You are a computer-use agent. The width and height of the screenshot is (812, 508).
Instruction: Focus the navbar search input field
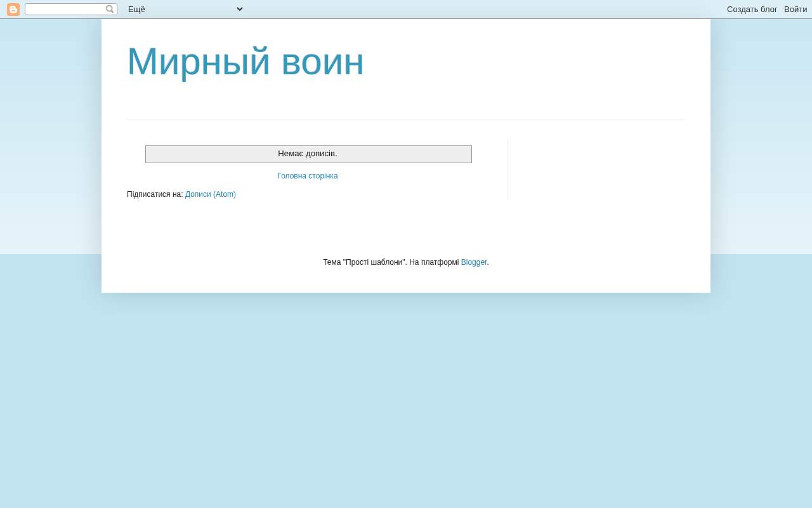[65, 10]
